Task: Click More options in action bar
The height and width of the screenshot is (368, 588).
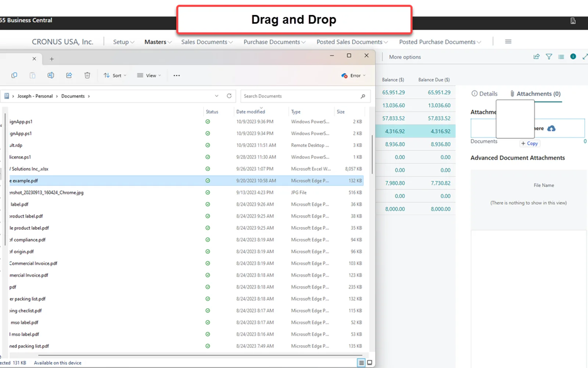Action: tap(405, 57)
